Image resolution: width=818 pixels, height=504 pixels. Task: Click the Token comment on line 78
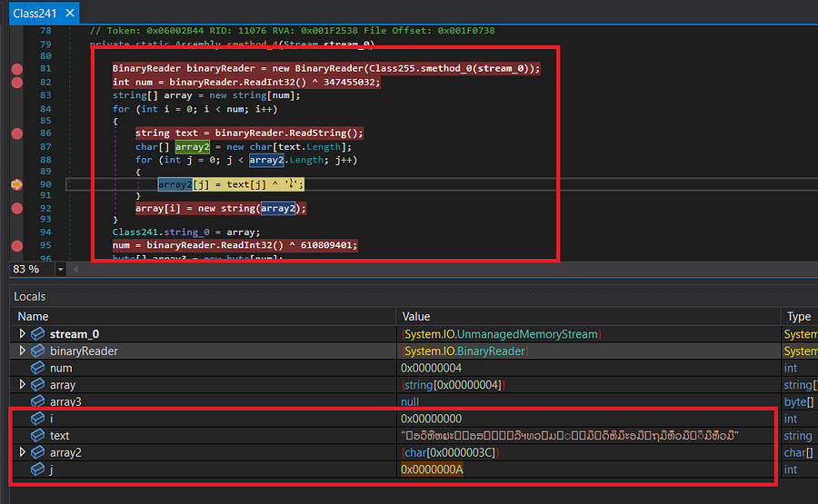[x=292, y=30]
